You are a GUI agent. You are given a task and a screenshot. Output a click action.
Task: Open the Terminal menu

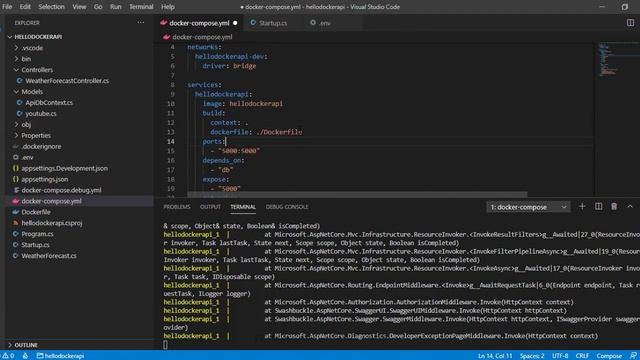pyautogui.click(x=141, y=7)
